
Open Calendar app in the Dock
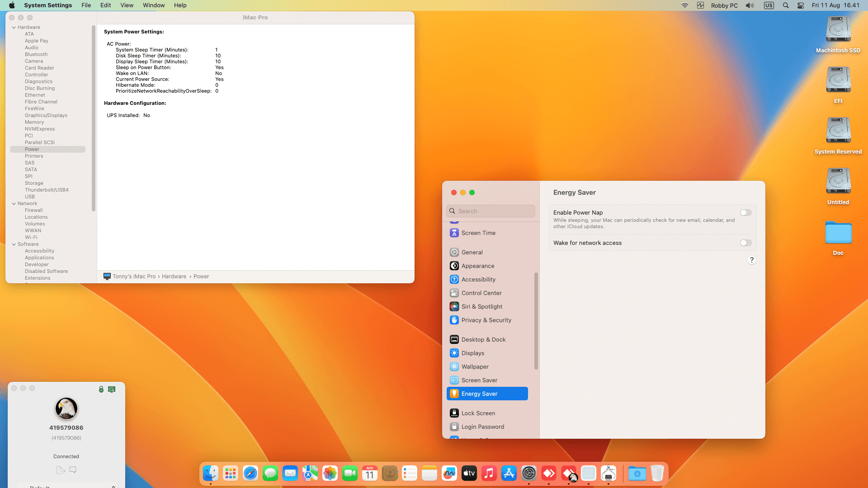tap(370, 473)
